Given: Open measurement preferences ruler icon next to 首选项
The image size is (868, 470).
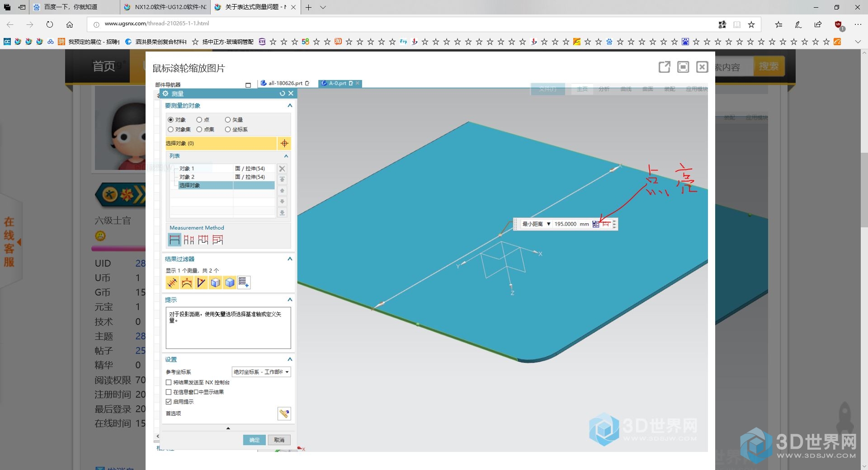Looking at the screenshot, I should (284, 414).
